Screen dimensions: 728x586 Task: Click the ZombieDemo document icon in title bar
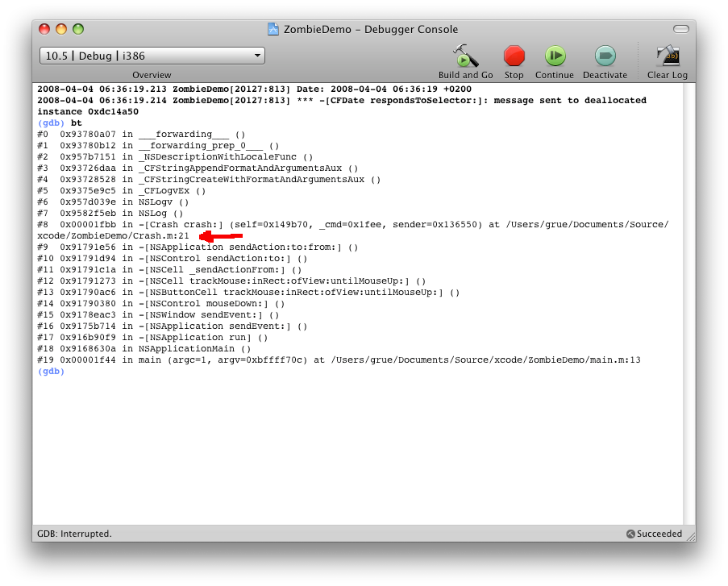(273, 29)
